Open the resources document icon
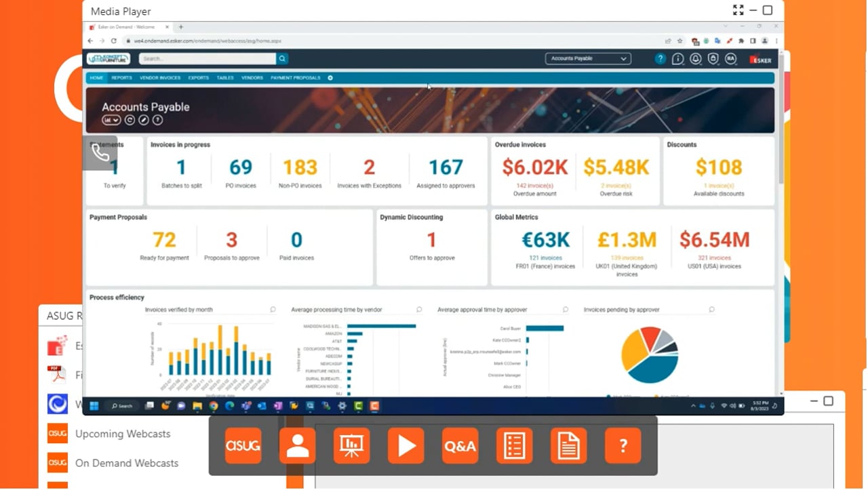The width and height of the screenshot is (868, 490). coord(568,446)
